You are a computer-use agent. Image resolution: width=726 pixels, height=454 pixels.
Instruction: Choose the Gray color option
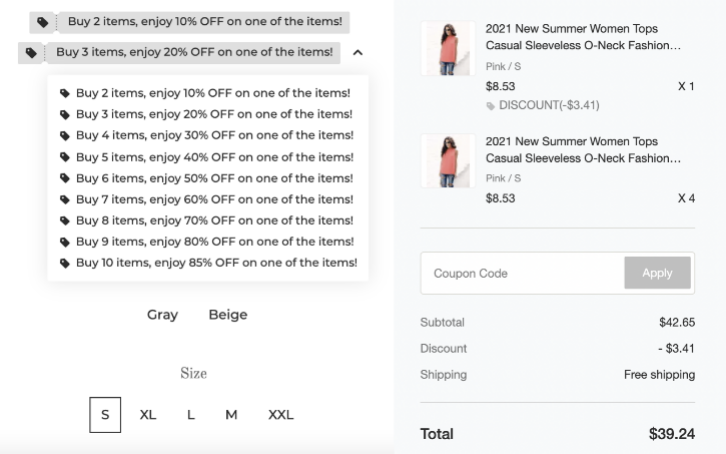[x=163, y=315]
